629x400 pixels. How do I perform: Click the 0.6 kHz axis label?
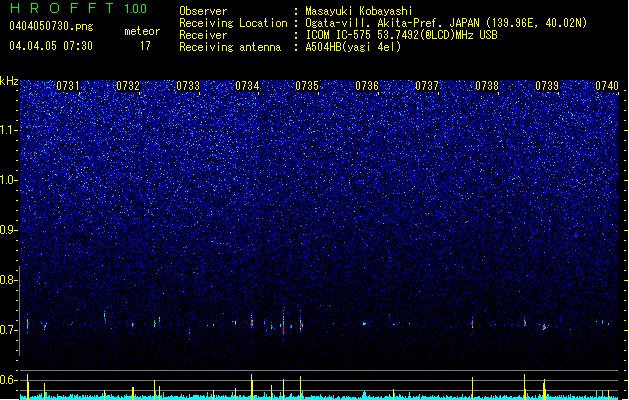(9, 380)
